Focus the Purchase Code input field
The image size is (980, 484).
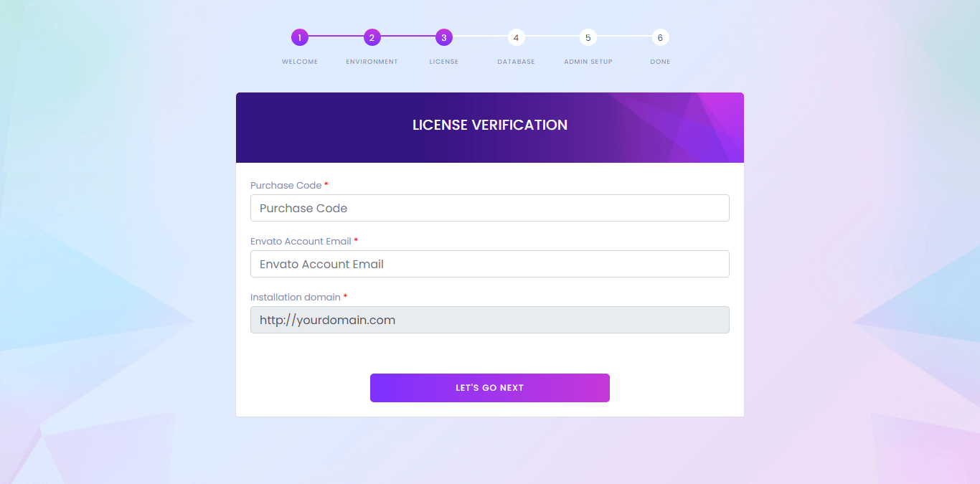[x=490, y=208]
